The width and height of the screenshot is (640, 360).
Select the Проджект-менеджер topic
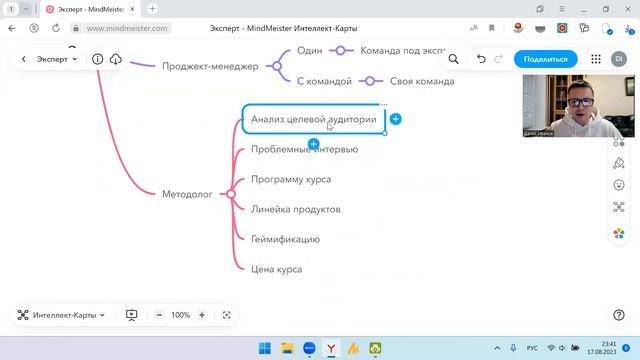210,66
